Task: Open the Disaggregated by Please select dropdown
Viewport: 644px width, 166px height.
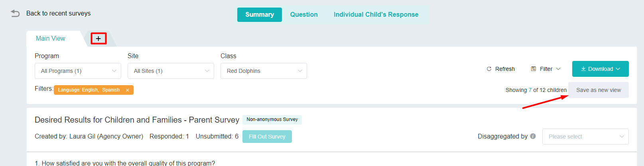Action: click(585, 137)
